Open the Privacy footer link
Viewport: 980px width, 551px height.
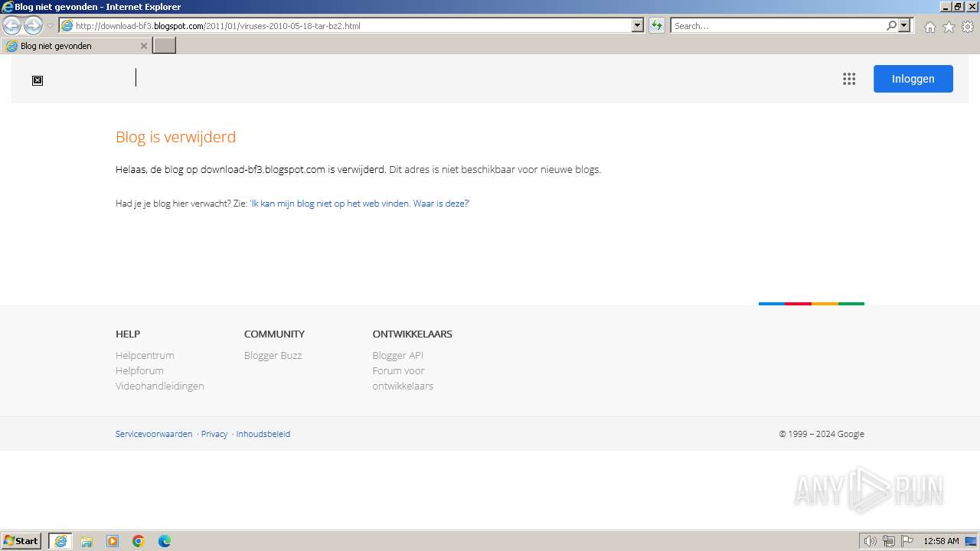point(214,434)
